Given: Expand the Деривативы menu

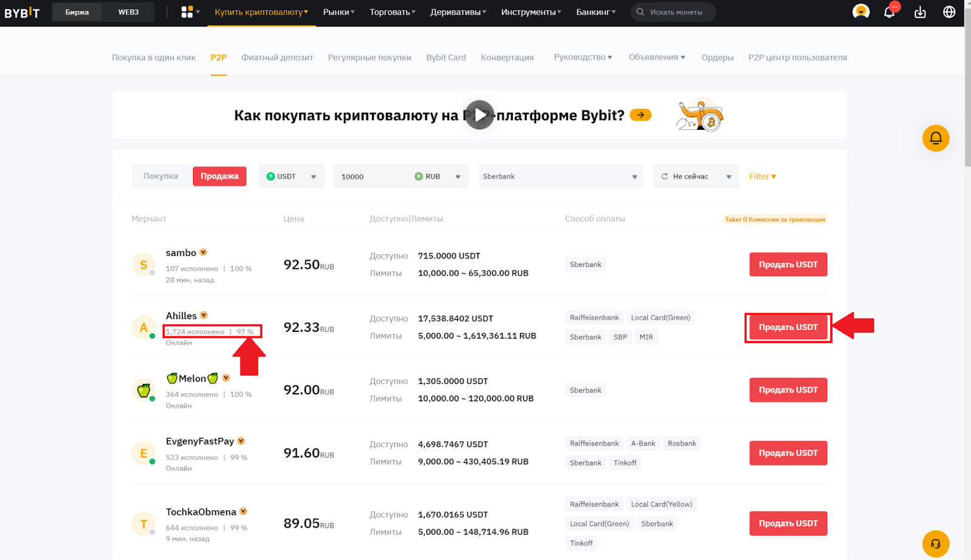Looking at the screenshot, I should [x=458, y=12].
